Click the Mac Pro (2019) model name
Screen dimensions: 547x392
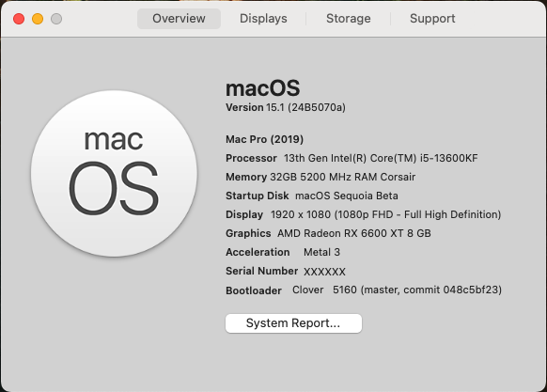tap(264, 139)
